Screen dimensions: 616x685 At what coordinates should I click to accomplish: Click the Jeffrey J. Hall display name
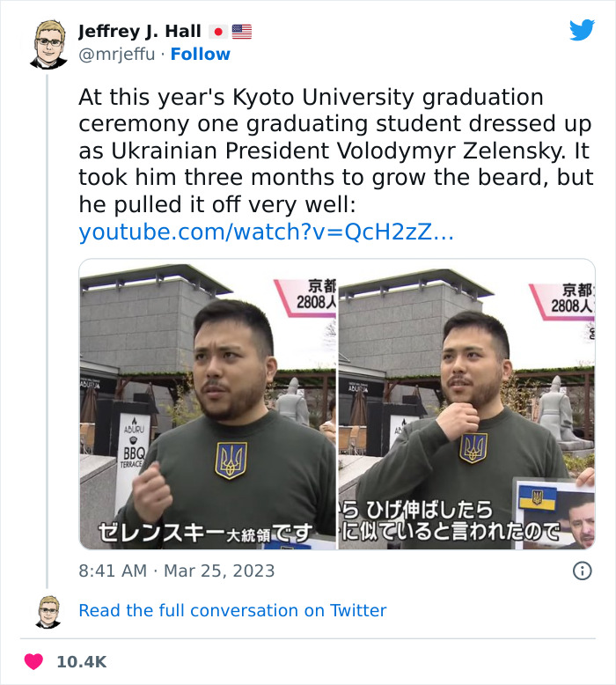pyautogui.click(x=139, y=32)
